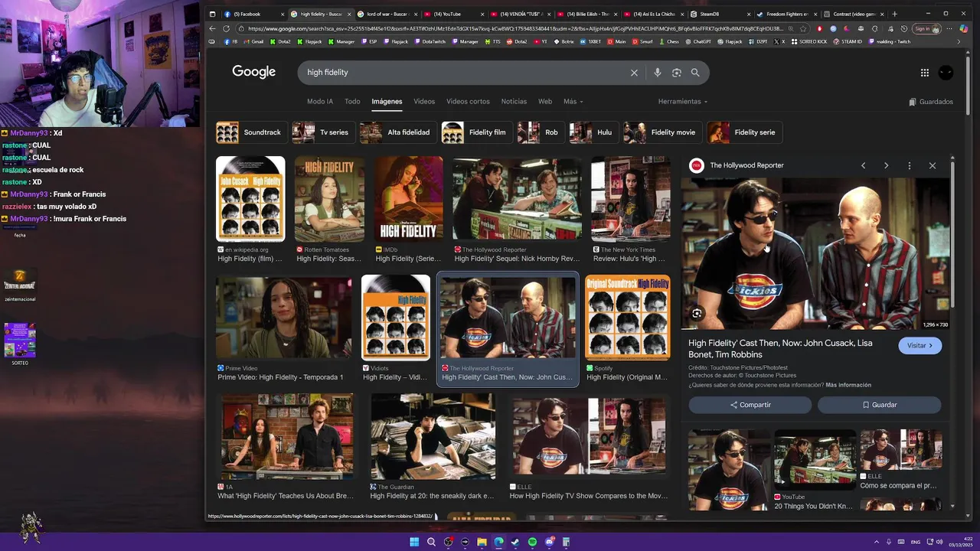980x551 pixels.
Task: Start voice search with microphone icon
Action: coord(657,73)
